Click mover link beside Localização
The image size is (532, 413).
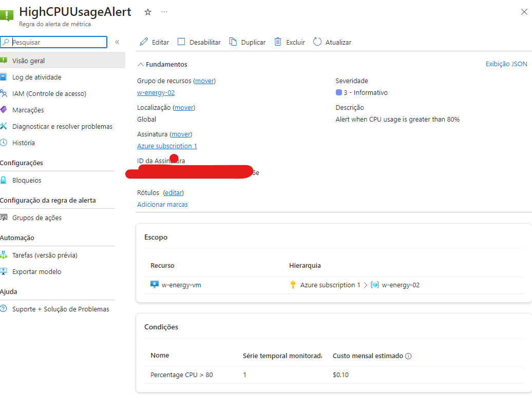(x=184, y=108)
